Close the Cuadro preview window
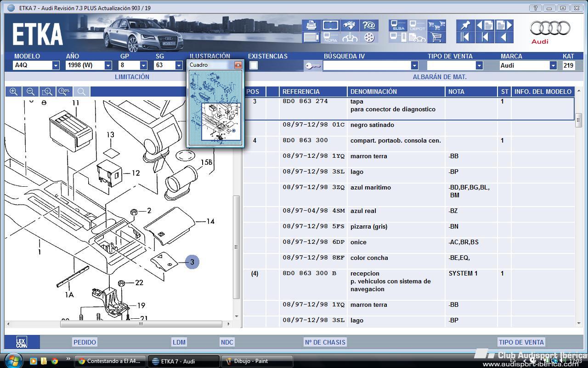Image resolution: width=588 pixels, height=368 pixels. pyautogui.click(x=238, y=65)
